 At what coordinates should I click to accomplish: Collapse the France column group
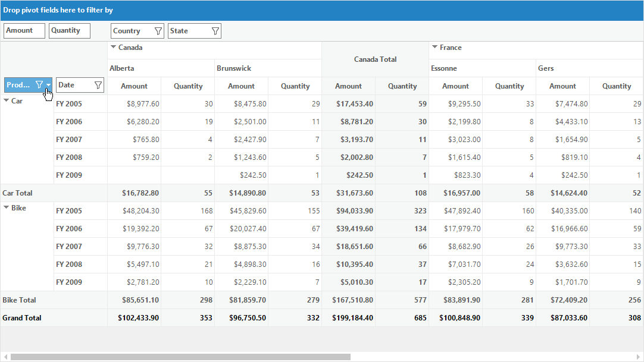(434, 47)
